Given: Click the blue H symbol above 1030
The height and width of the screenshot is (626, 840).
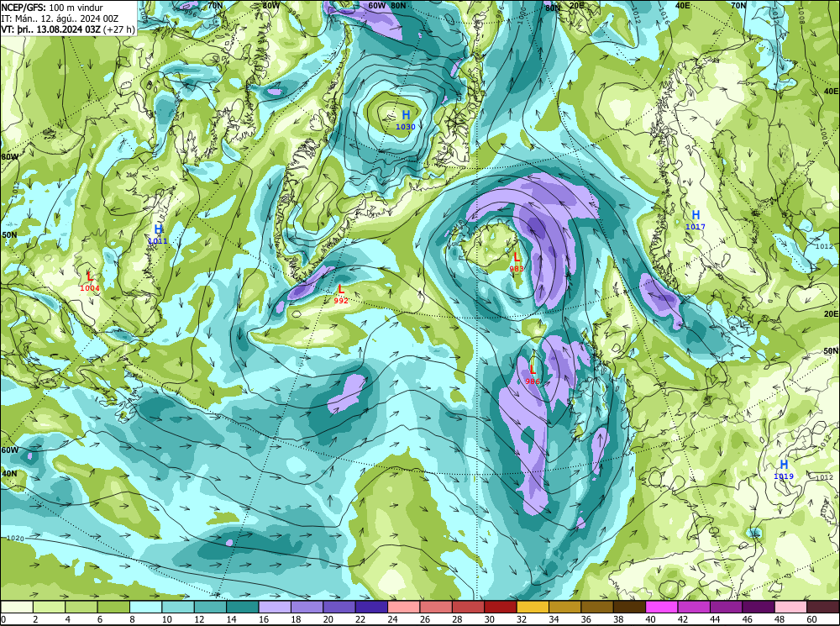Looking at the screenshot, I should pyautogui.click(x=406, y=115).
